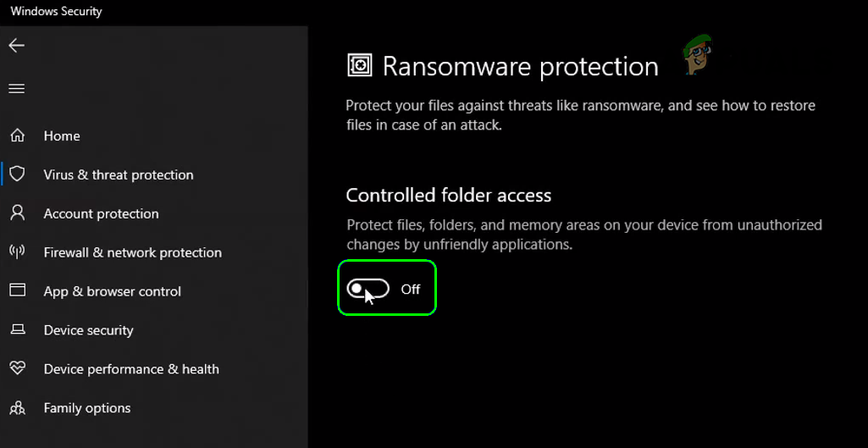Go to Account protection section

[101, 213]
